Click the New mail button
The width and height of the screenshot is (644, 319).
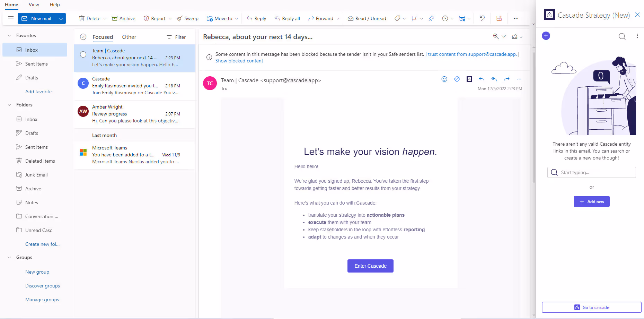point(37,18)
